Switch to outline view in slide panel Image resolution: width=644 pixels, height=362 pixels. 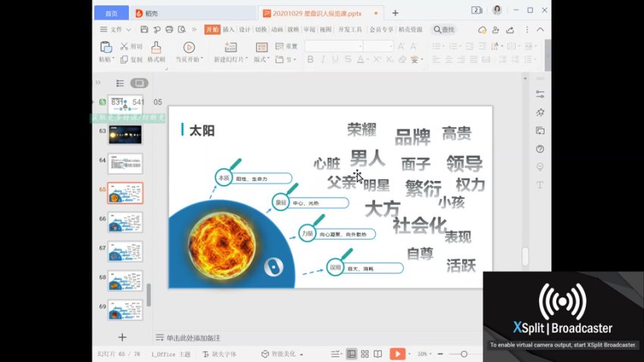click(x=120, y=83)
